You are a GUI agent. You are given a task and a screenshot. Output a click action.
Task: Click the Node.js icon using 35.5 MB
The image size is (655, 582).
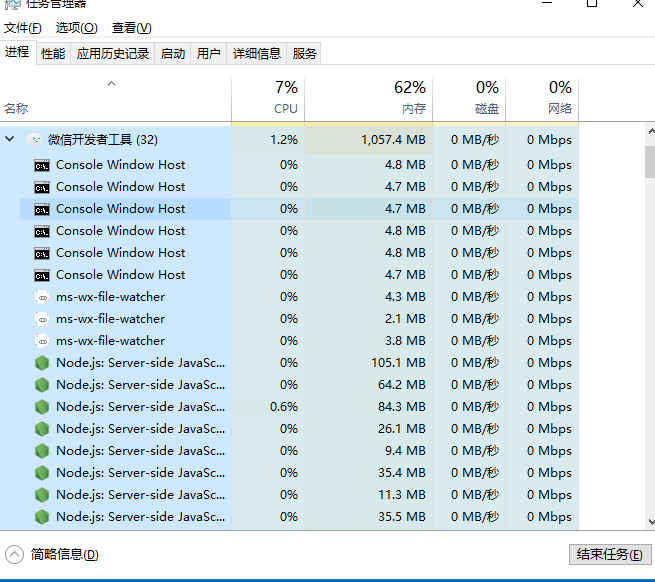[42, 517]
